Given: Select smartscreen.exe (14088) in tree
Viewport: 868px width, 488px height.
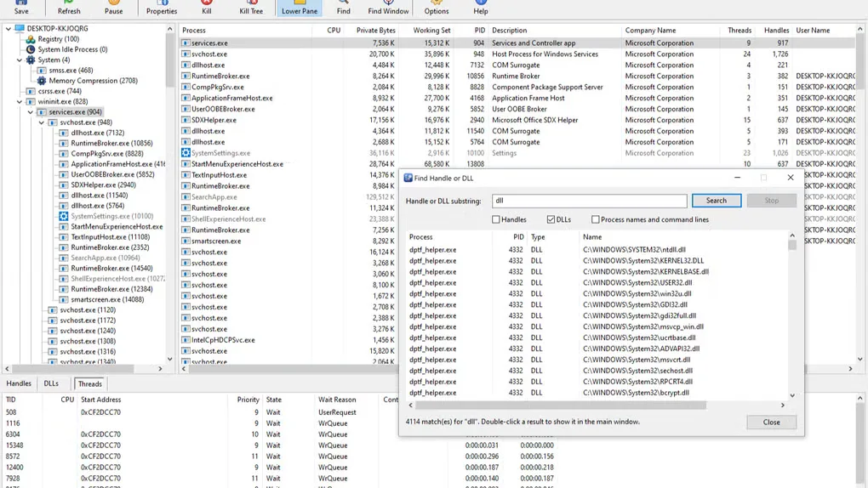Looking at the screenshot, I should [107, 299].
